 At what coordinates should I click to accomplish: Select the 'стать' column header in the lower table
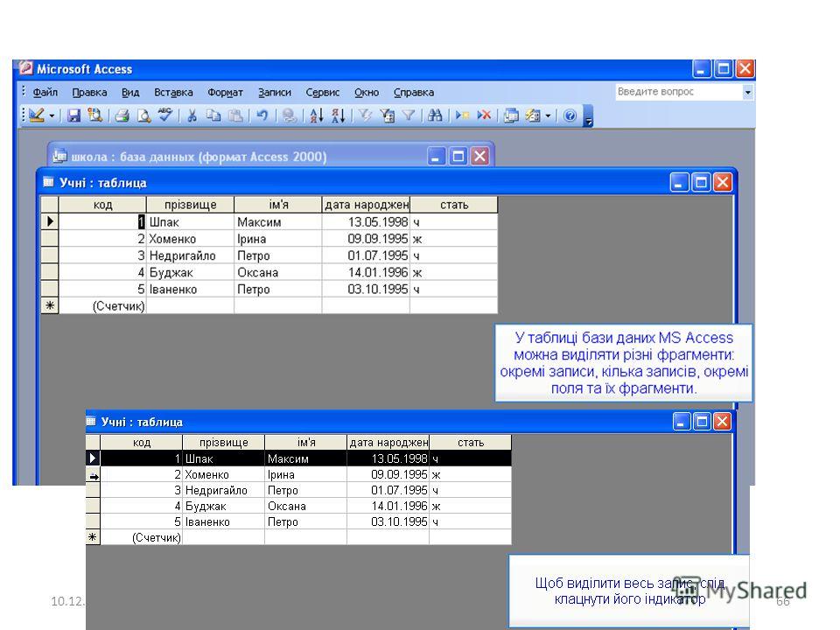[471, 443]
